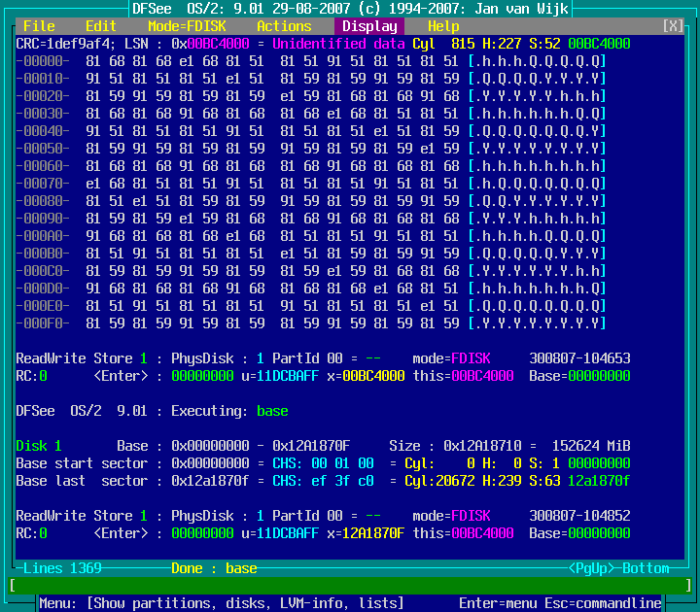The image size is (700, 612).
Task: Open the Help menu
Action: [443, 26]
